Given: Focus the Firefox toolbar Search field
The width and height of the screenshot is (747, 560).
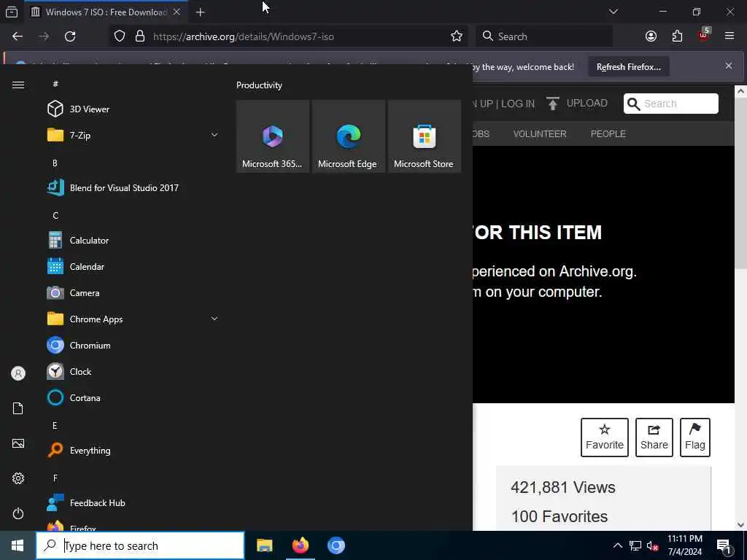Looking at the screenshot, I should [x=544, y=36].
